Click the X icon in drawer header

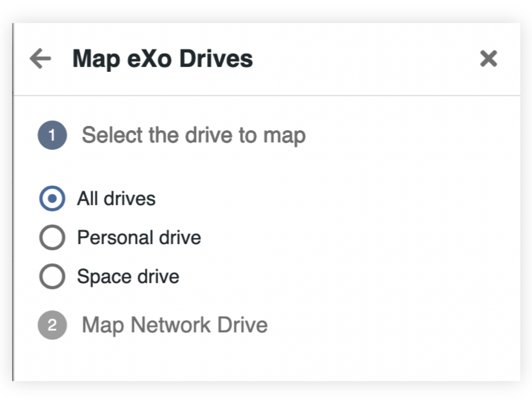click(488, 59)
